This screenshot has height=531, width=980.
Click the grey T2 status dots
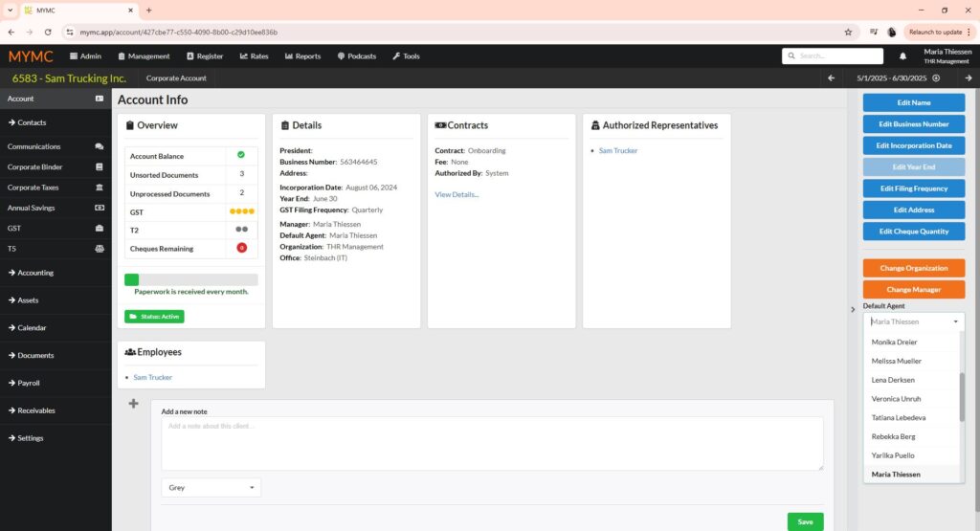(242, 230)
